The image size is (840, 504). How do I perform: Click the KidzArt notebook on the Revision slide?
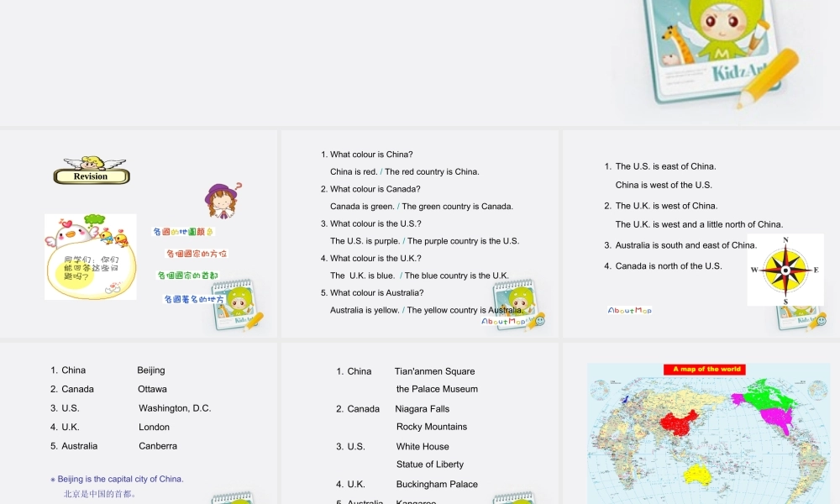click(239, 304)
